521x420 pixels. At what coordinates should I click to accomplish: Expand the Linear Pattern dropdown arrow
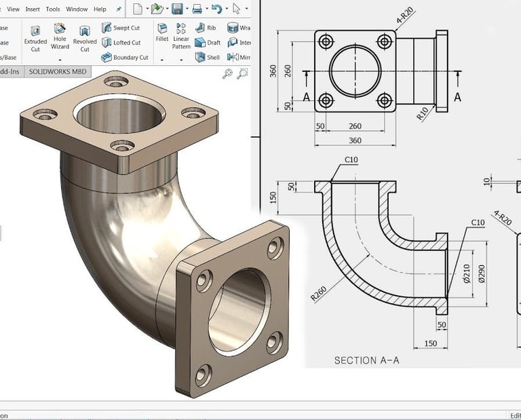[x=181, y=60]
